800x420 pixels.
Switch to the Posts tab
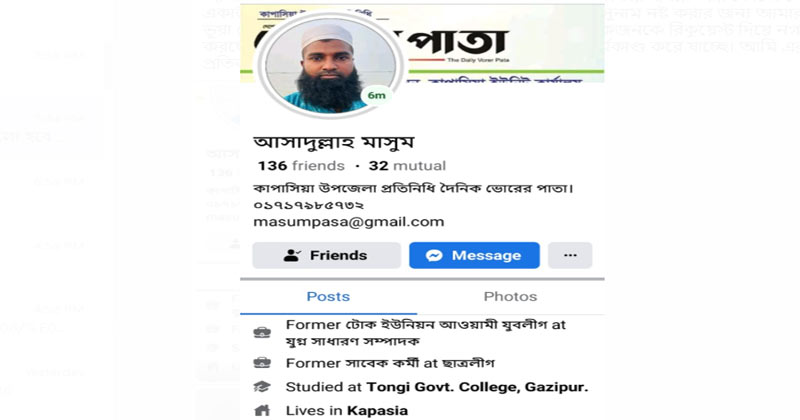pos(328,297)
